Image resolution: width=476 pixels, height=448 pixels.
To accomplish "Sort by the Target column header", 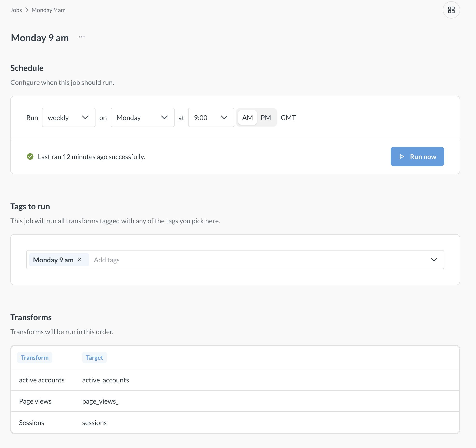I will click(x=94, y=358).
